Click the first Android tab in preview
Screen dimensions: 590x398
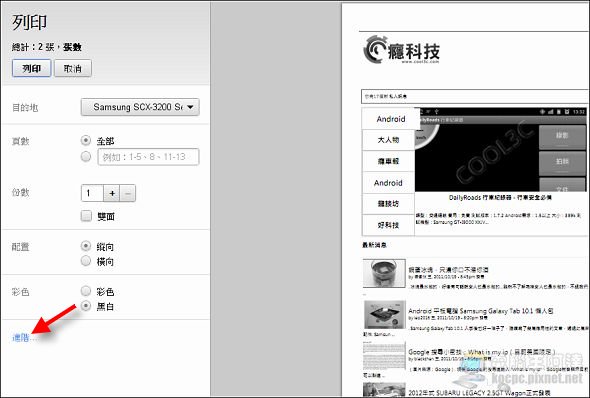tap(391, 119)
